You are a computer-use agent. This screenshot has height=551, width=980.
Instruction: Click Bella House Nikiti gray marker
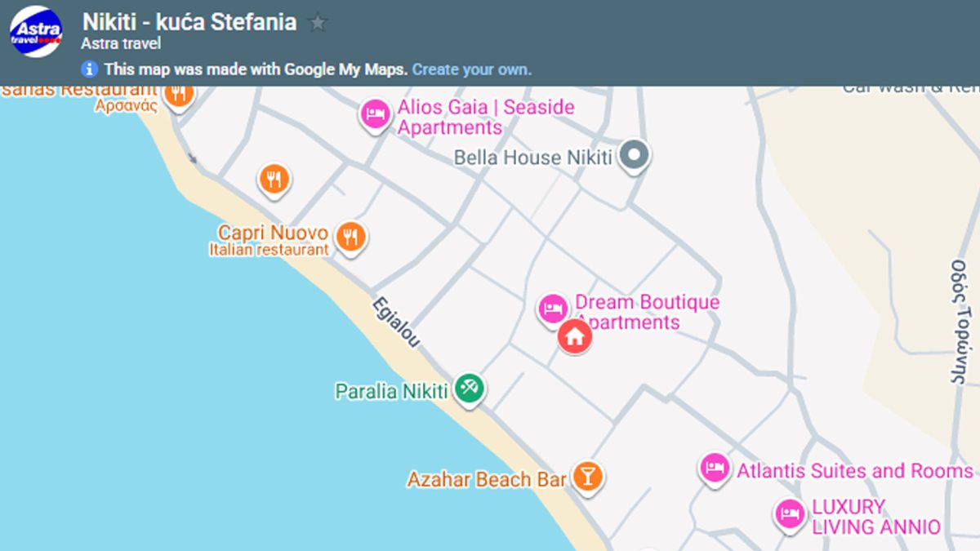coord(634,154)
